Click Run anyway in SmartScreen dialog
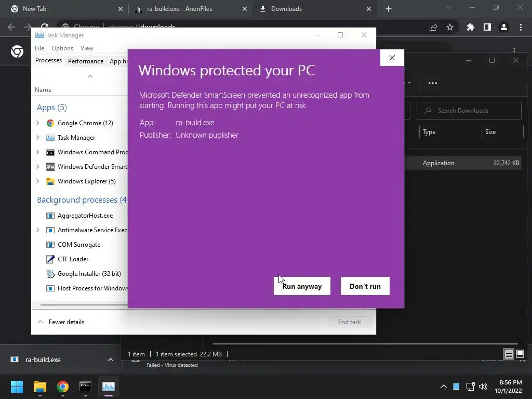This screenshot has width=532, height=399. pos(302,286)
